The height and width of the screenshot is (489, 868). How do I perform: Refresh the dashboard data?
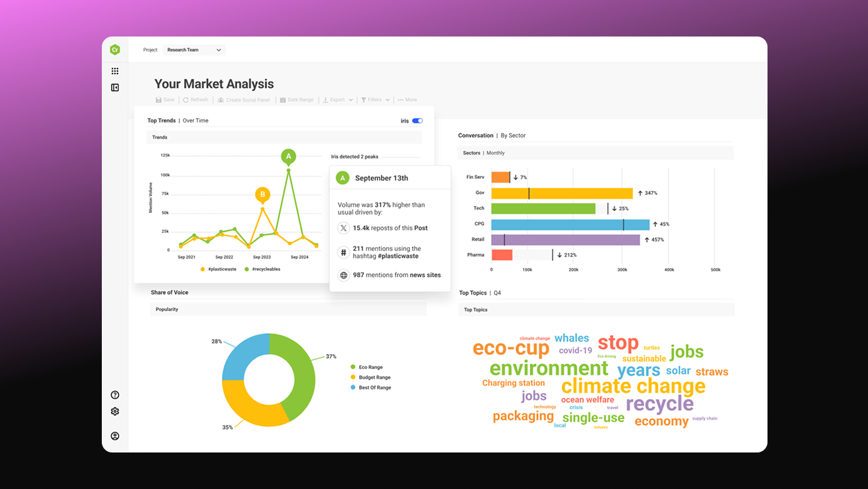tap(196, 100)
